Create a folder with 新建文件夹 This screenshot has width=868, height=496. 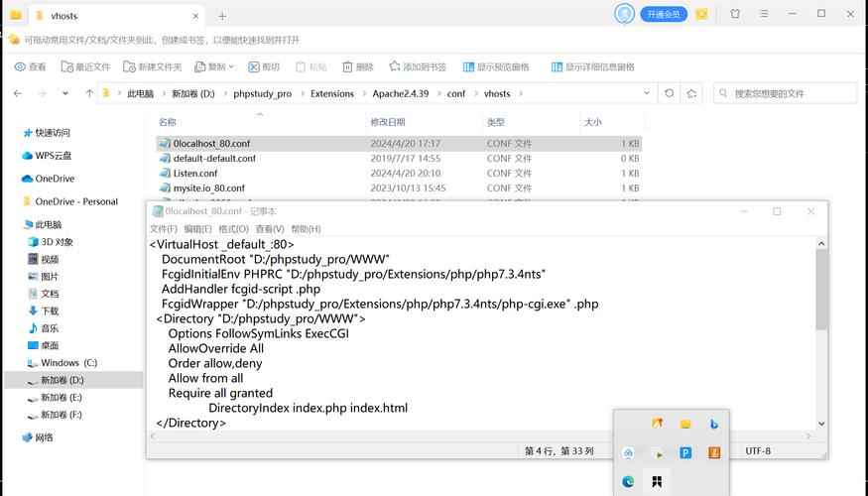pos(153,66)
